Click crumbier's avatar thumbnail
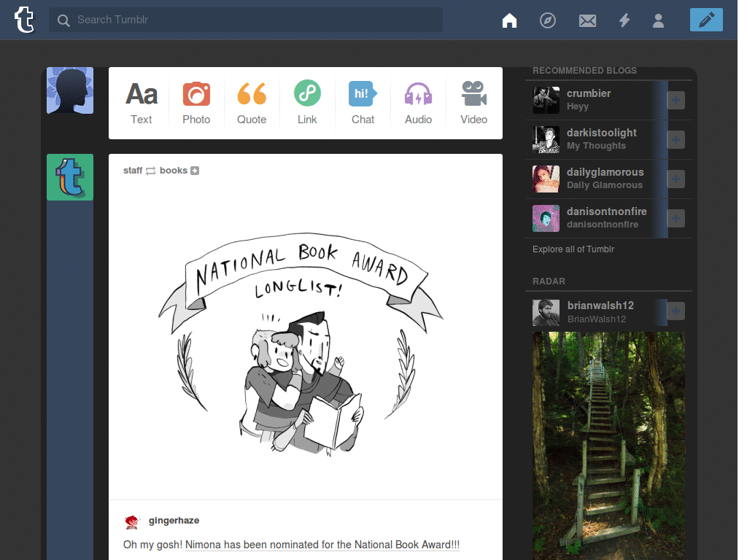The height and width of the screenshot is (560, 747). [x=546, y=100]
